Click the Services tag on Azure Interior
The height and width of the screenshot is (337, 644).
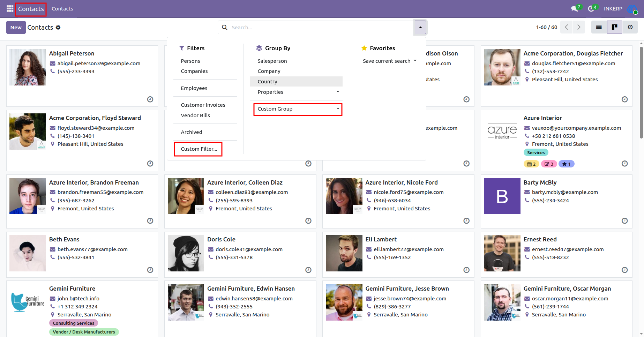click(x=536, y=153)
